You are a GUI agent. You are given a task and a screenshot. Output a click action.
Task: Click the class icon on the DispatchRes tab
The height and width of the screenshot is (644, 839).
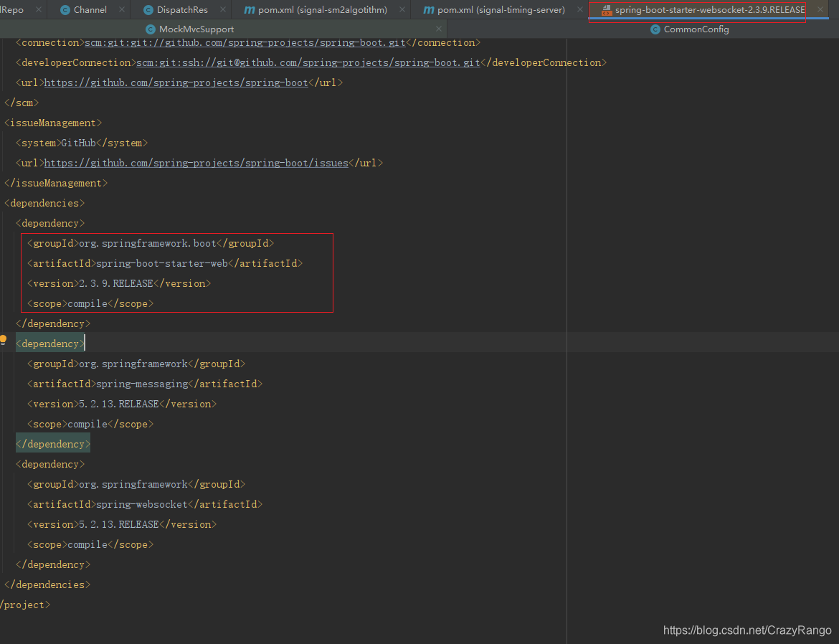[148, 10]
